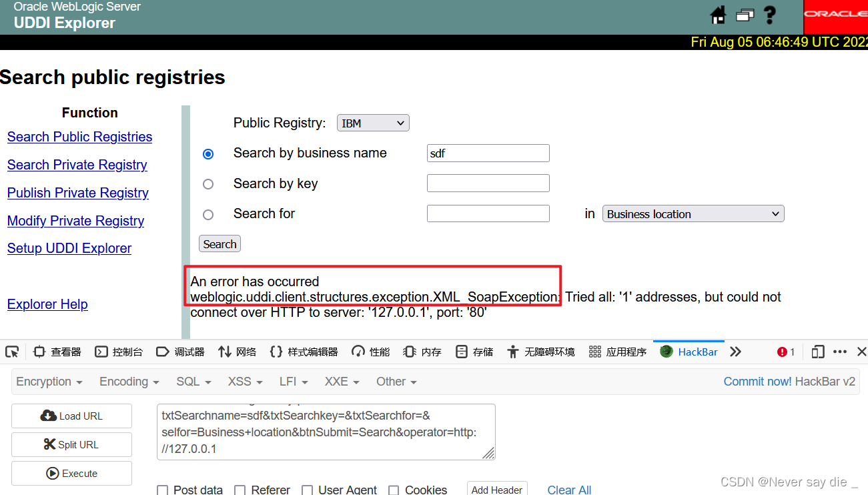
Task: Open Search Private Registry link
Action: pos(77,165)
